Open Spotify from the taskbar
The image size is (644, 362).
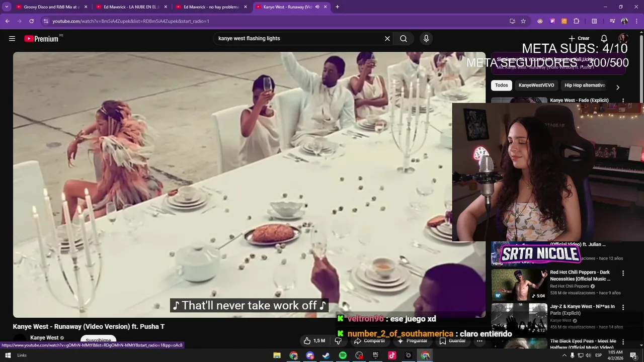343,355
